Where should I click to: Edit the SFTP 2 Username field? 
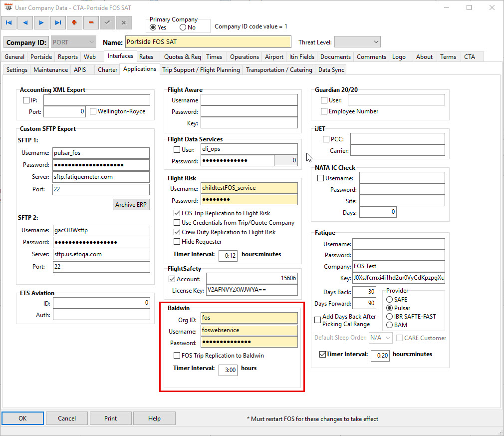pos(102,230)
